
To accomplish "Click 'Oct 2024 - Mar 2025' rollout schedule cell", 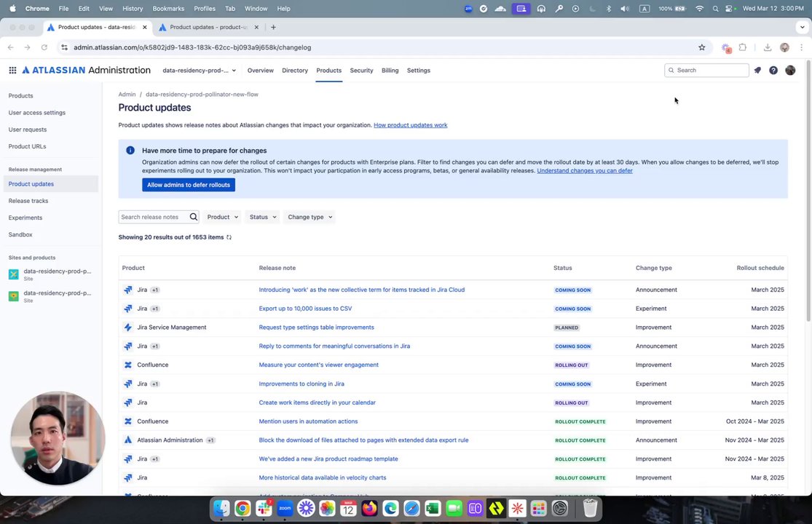I will click(x=755, y=421).
